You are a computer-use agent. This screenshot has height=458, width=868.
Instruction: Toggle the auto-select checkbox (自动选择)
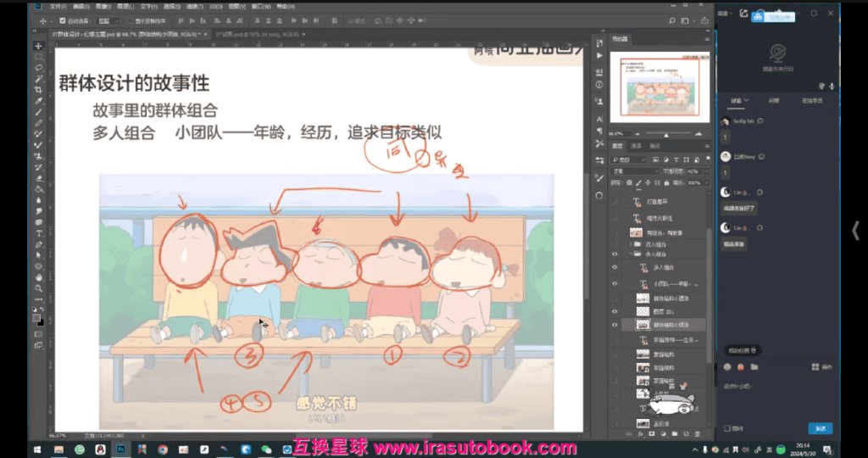click(x=62, y=21)
